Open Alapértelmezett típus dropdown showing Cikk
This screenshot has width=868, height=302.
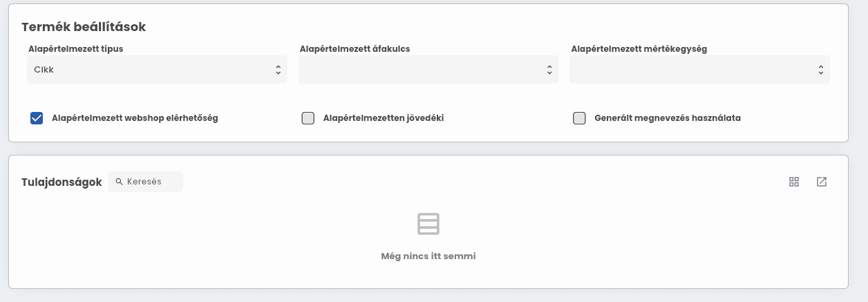pos(157,70)
